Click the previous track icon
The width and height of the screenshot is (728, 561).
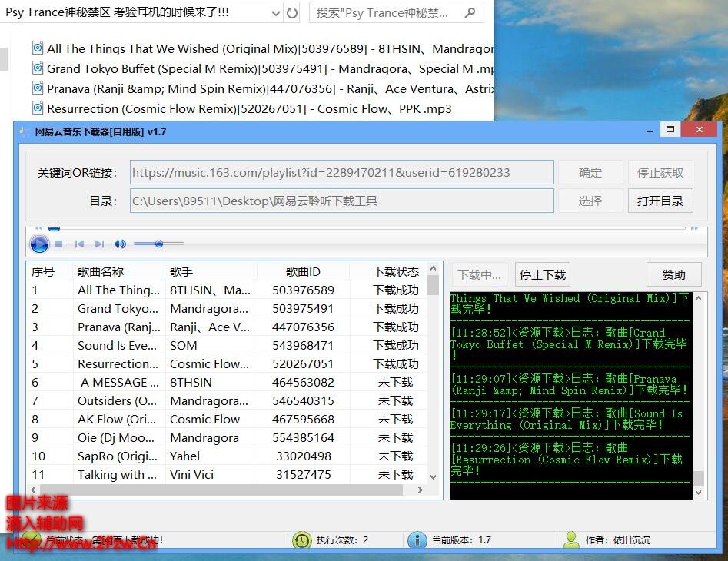tap(79, 244)
